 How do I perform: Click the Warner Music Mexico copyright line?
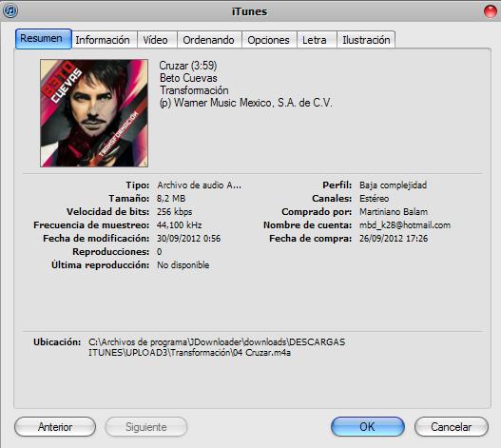coord(245,103)
